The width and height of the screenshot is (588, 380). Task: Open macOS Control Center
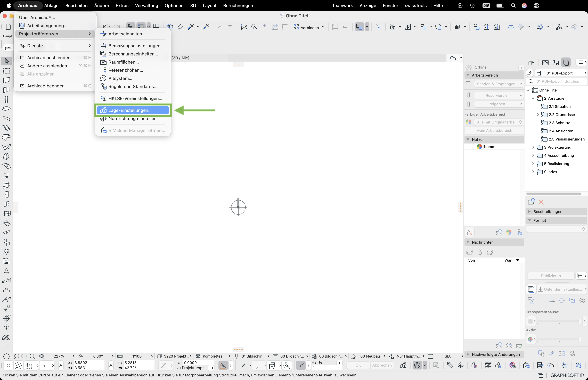click(536, 5)
